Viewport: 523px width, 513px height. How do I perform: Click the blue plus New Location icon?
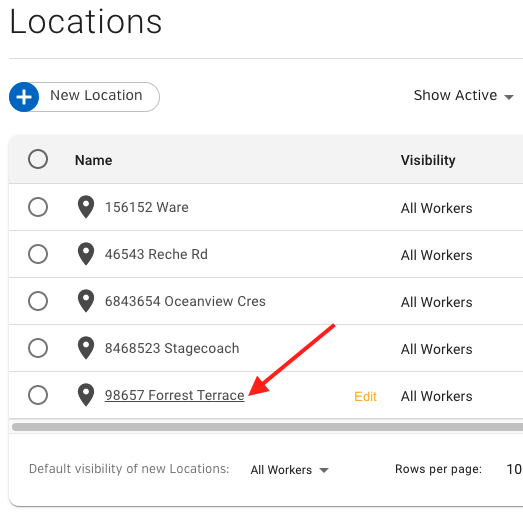pos(24,97)
